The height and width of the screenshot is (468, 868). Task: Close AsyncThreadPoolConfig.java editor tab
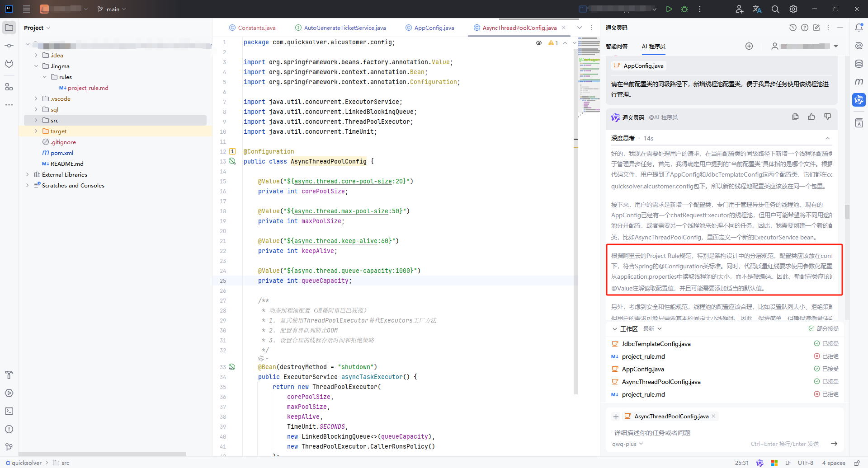pyautogui.click(x=564, y=28)
